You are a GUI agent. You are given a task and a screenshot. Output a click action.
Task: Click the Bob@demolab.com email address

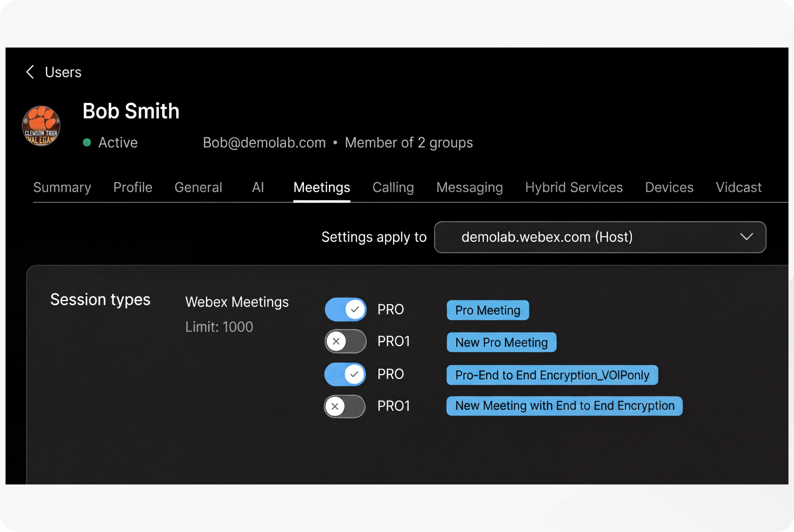tap(264, 143)
